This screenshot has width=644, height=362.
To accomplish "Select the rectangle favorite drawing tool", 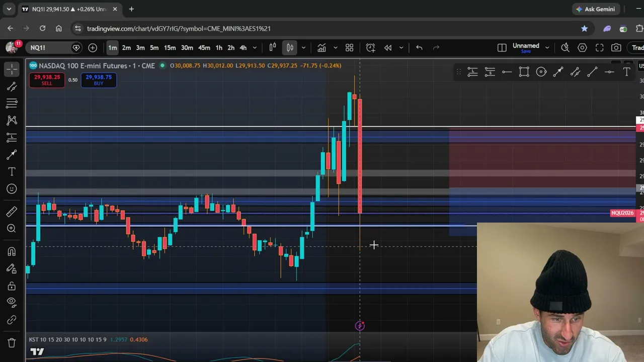I will pyautogui.click(x=524, y=72).
